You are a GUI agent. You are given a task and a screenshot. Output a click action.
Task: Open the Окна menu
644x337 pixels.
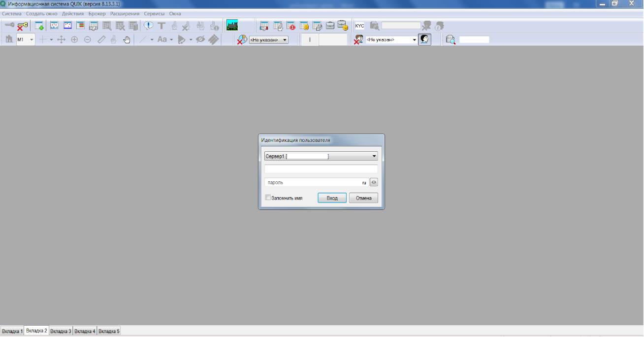click(x=175, y=14)
